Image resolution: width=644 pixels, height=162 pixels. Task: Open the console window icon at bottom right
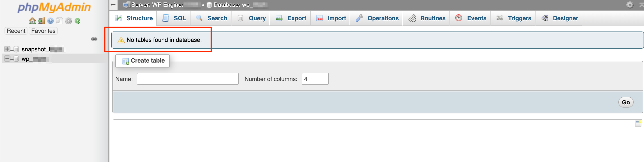[638, 124]
